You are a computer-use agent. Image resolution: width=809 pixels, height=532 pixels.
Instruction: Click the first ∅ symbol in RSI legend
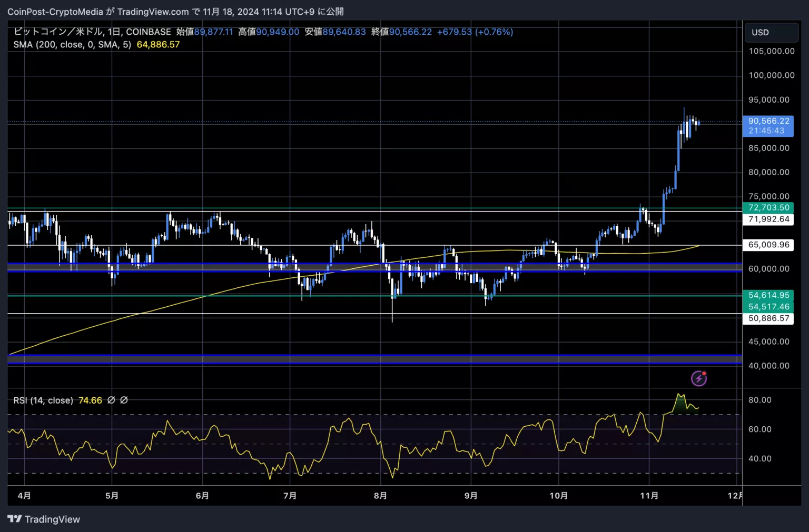coord(111,400)
